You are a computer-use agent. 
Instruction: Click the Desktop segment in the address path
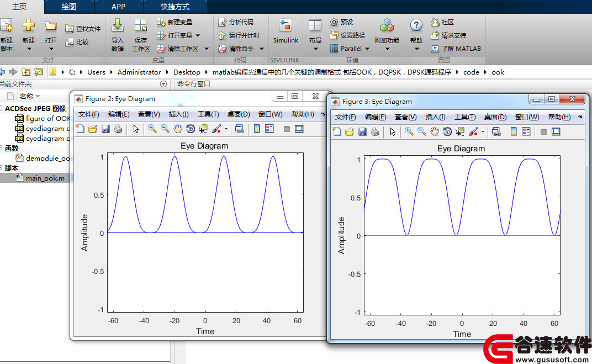[187, 72]
